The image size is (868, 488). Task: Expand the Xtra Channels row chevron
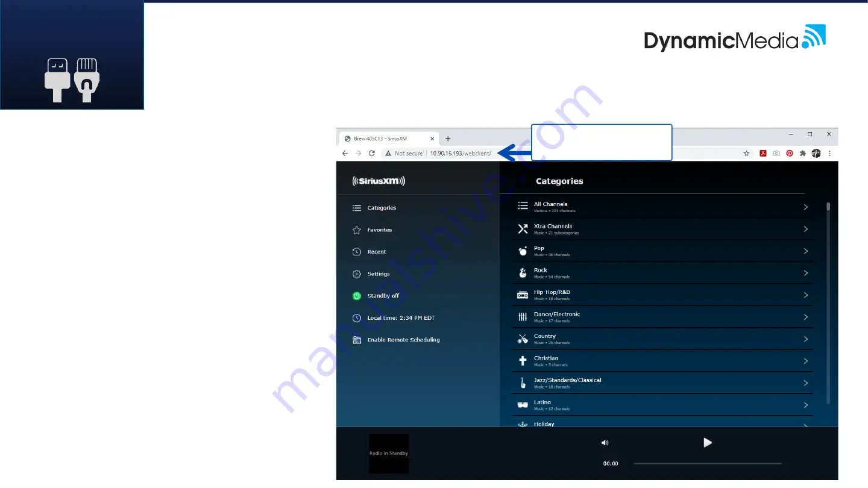[806, 229]
